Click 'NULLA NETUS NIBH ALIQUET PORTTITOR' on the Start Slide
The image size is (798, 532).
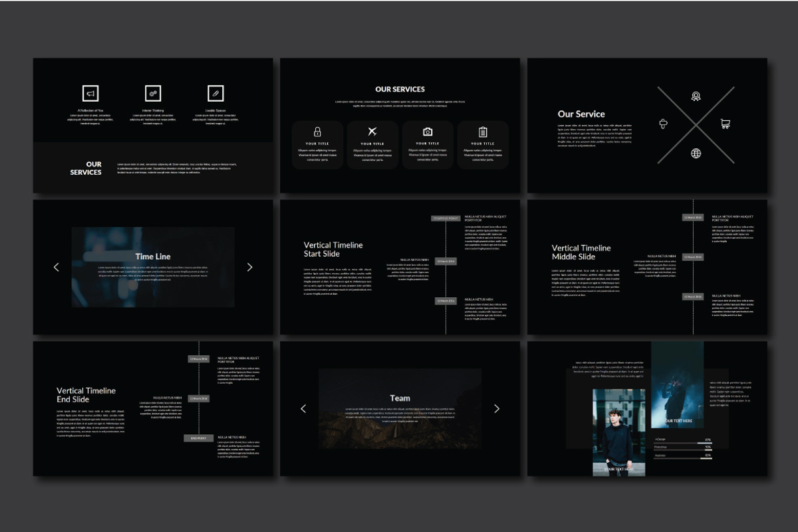(x=485, y=218)
